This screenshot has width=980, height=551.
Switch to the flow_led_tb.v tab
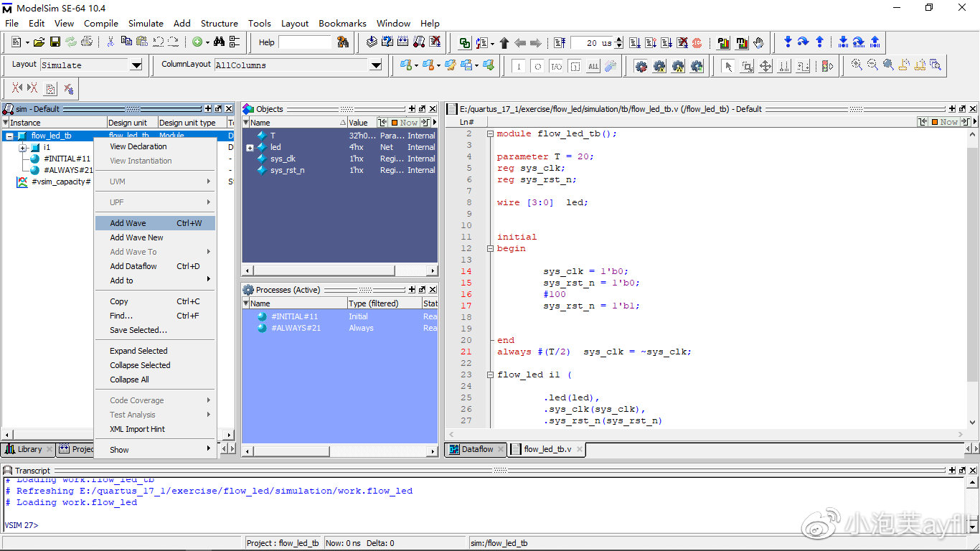547,449
